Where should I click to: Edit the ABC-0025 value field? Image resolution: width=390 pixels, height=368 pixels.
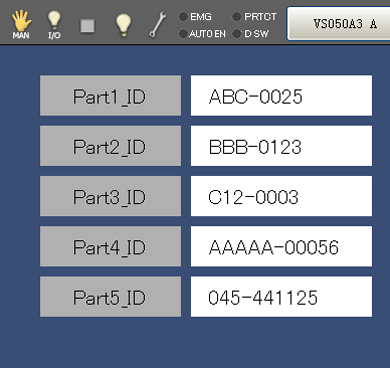point(281,96)
